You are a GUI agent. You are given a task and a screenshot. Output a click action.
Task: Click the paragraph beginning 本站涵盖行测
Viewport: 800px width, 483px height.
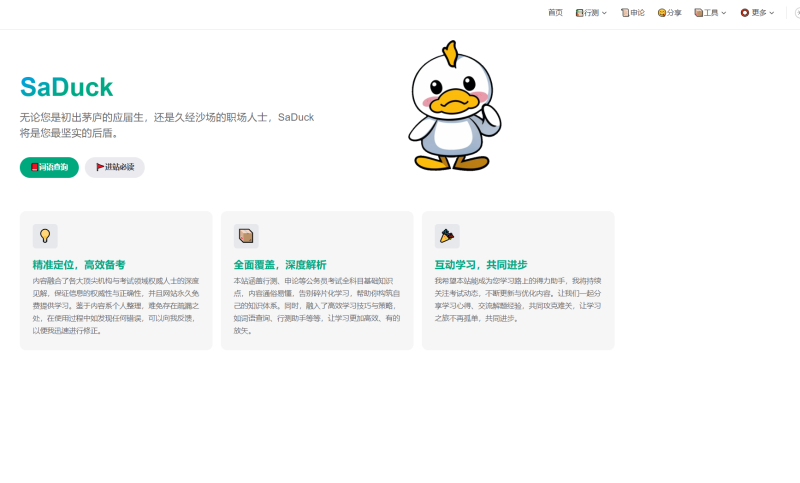tap(317, 306)
